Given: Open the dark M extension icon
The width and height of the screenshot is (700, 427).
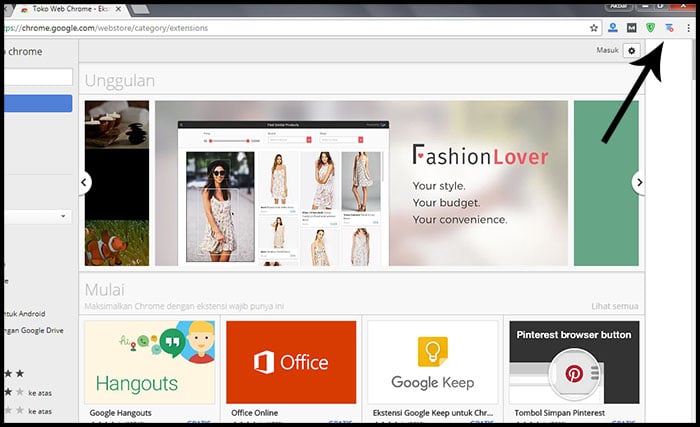Looking at the screenshot, I should (631, 28).
